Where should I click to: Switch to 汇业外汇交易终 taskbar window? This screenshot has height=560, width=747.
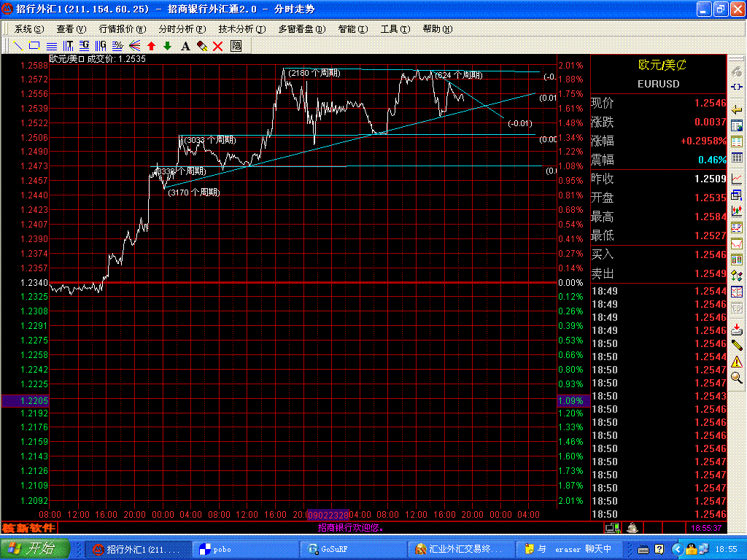tap(461, 549)
